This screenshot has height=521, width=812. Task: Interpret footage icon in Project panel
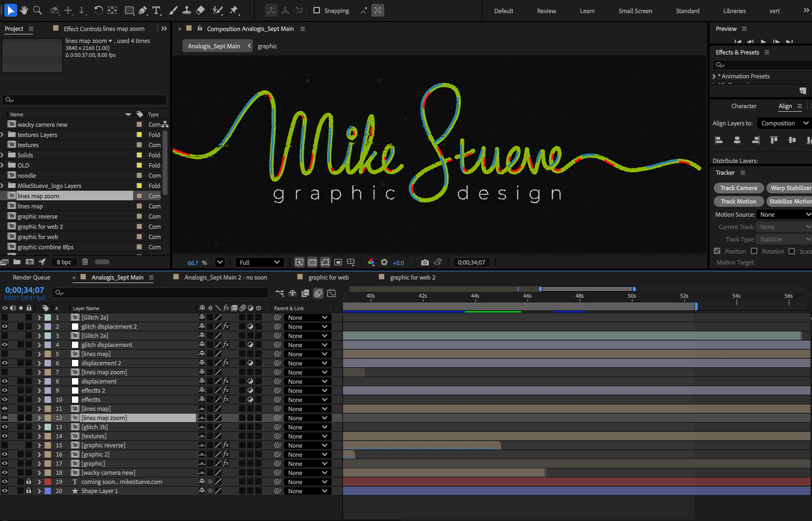pyautogui.click(x=4, y=262)
